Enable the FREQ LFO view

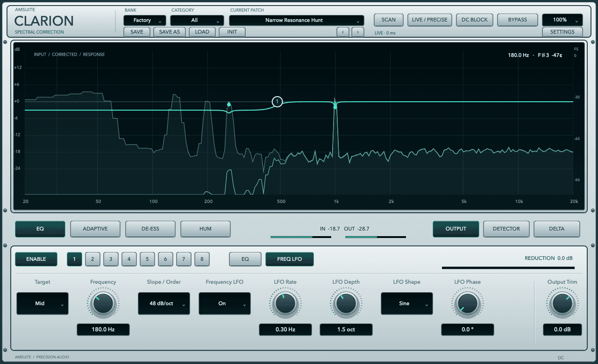[289, 259]
